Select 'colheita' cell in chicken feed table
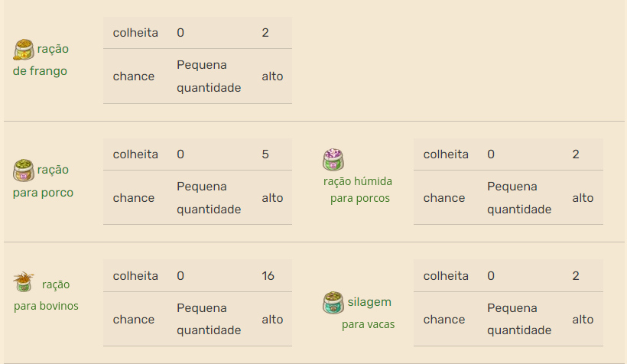 [135, 33]
